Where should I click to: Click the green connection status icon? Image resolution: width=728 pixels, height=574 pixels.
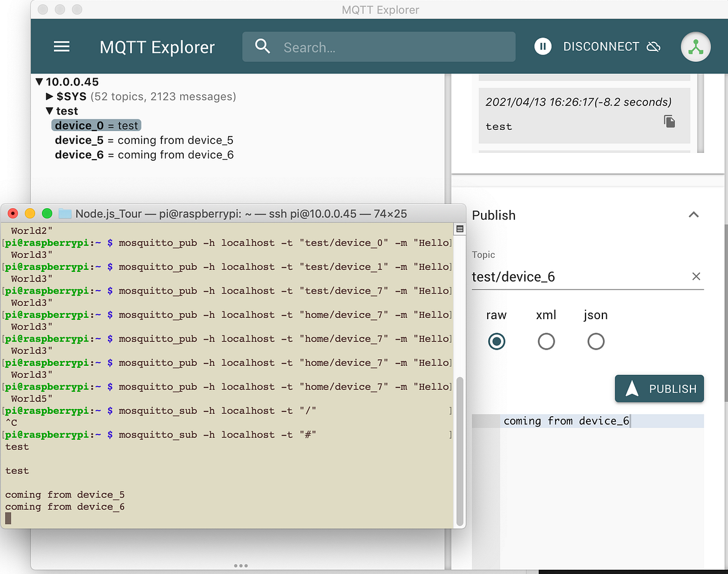(695, 46)
